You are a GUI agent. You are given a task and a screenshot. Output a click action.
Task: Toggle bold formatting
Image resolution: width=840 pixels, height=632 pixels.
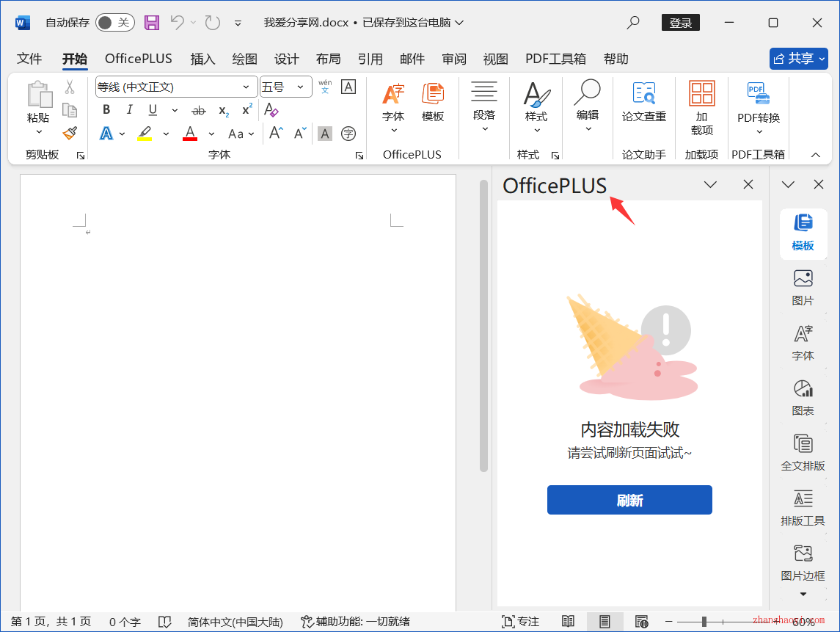(x=106, y=110)
